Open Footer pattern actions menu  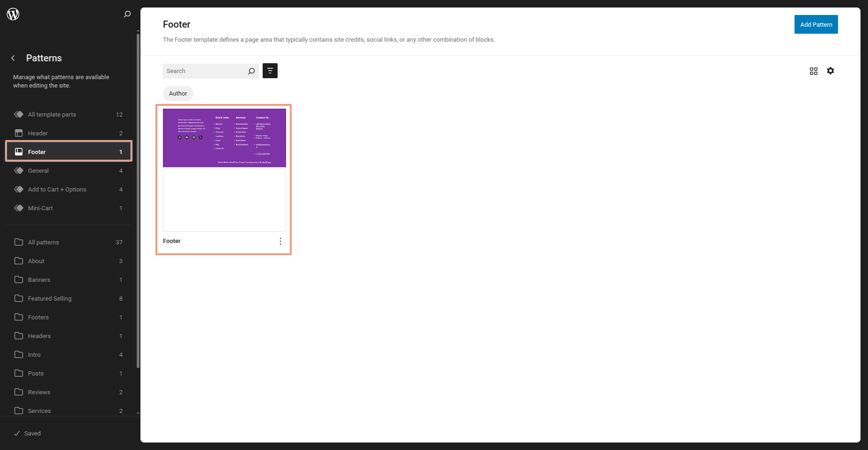280,241
